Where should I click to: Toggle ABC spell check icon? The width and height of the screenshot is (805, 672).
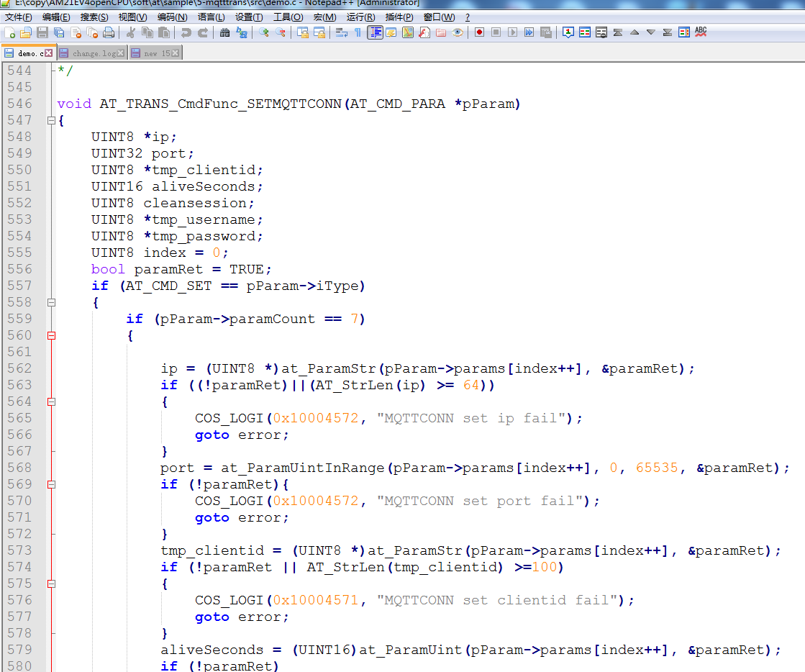click(x=701, y=32)
